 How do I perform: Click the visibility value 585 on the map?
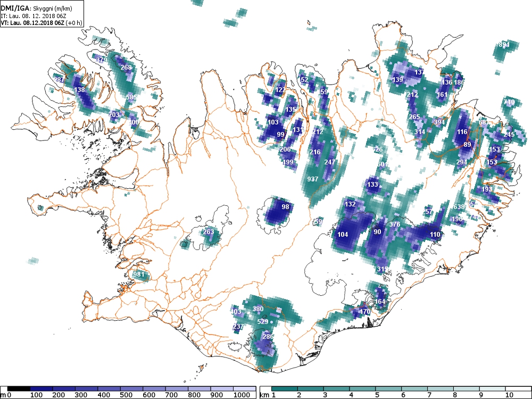pyautogui.click(x=131, y=97)
